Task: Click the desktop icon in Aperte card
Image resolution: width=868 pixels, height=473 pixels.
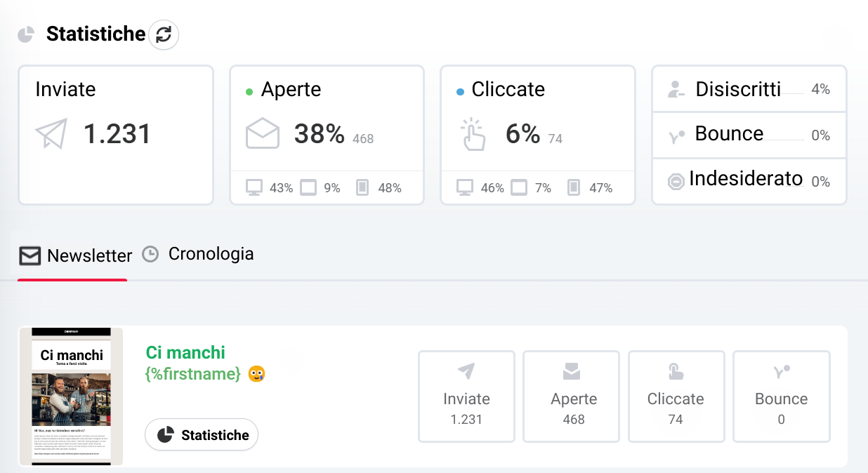Action: [x=254, y=187]
